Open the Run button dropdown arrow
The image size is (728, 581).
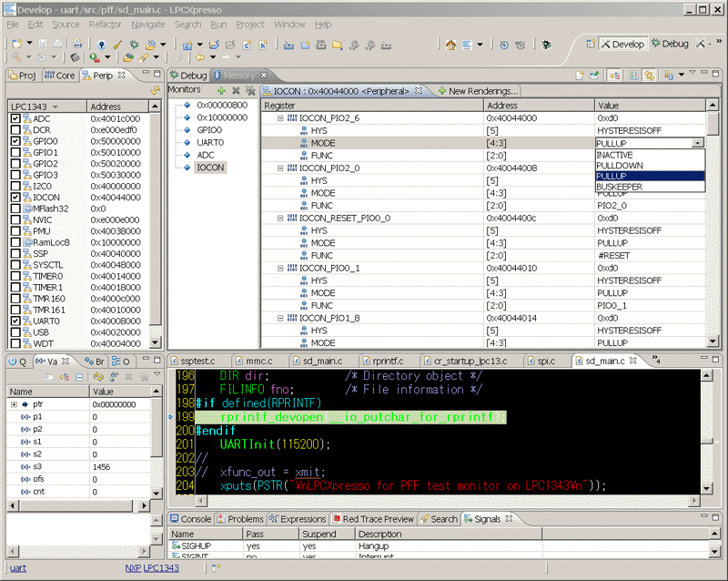click(107, 57)
